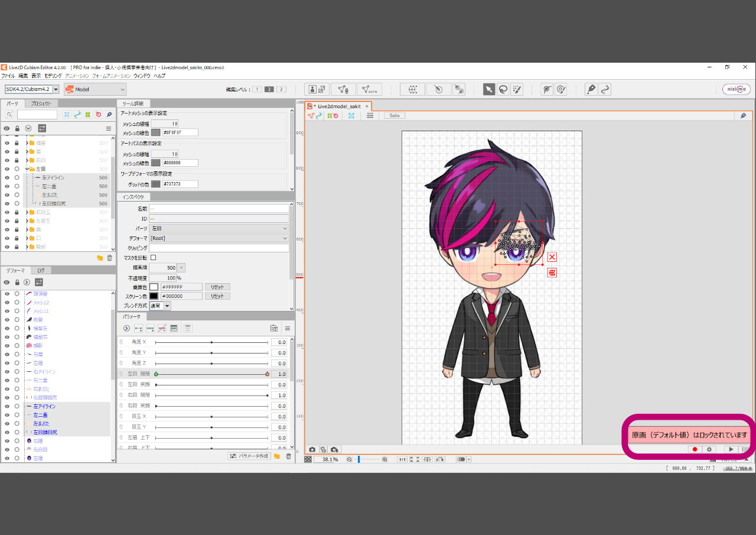The height and width of the screenshot is (535, 756).
Task: Click the search icon in Parts panel
Action: point(9,115)
